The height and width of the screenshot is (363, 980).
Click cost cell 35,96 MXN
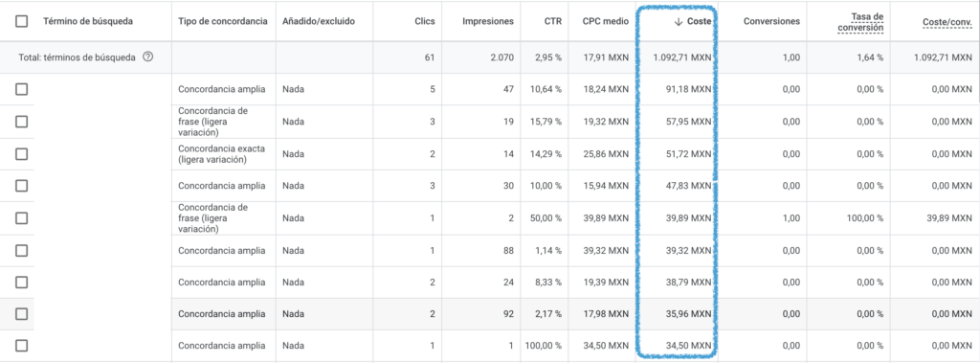689,314
